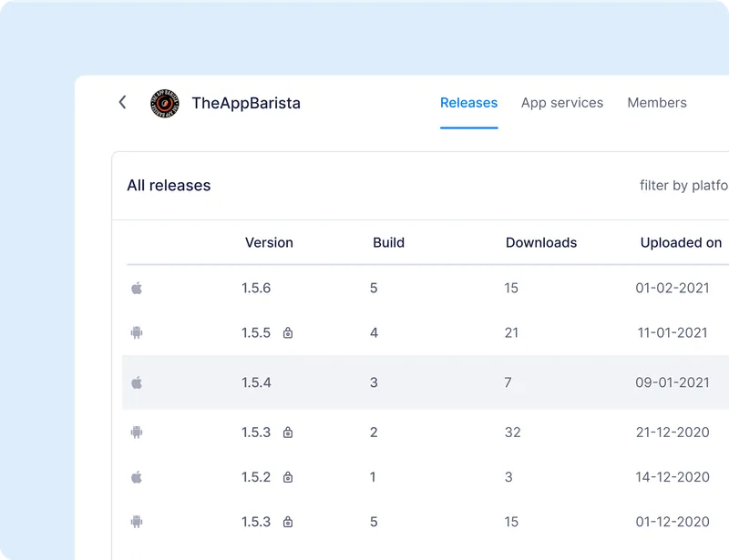The width and height of the screenshot is (729, 560).
Task: Click the Build column header
Action: click(x=389, y=242)
